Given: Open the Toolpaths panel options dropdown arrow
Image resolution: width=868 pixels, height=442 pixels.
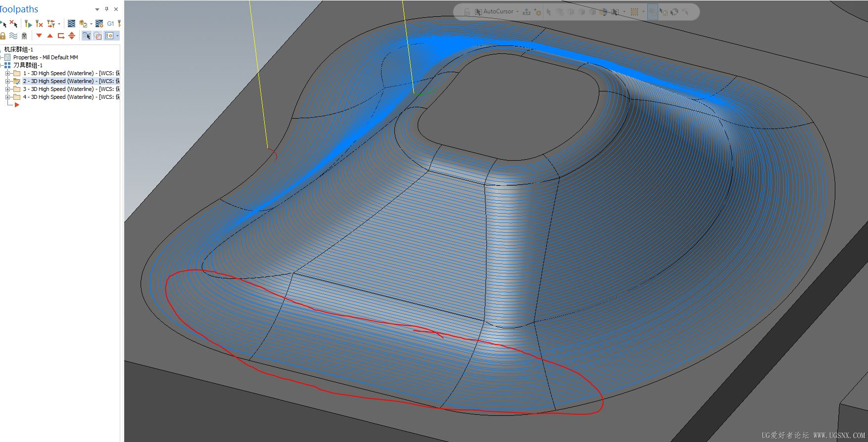Looking at the screenshot, I should (x=97, y=9).
